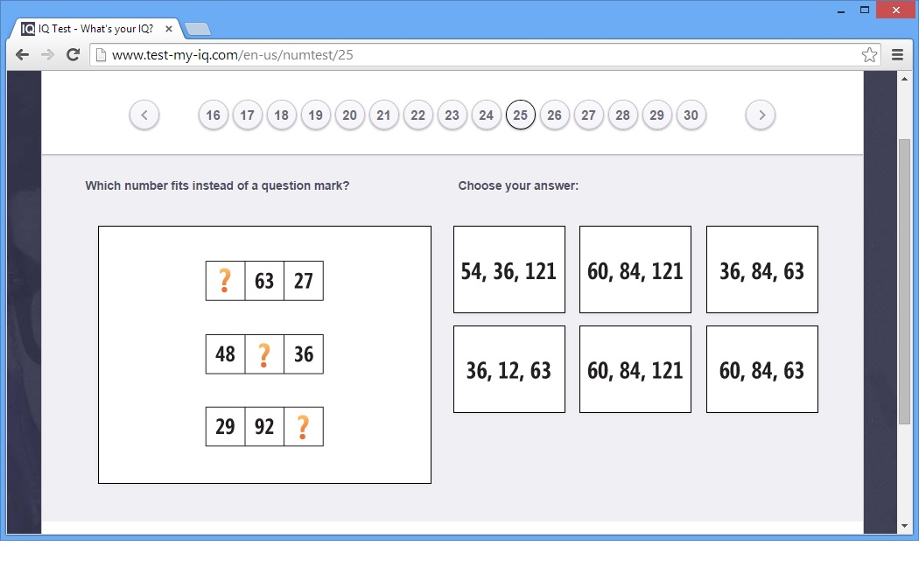Viewport: 919px width, 588px height.
Task: Jump to question 27
Action: point(588,115)
